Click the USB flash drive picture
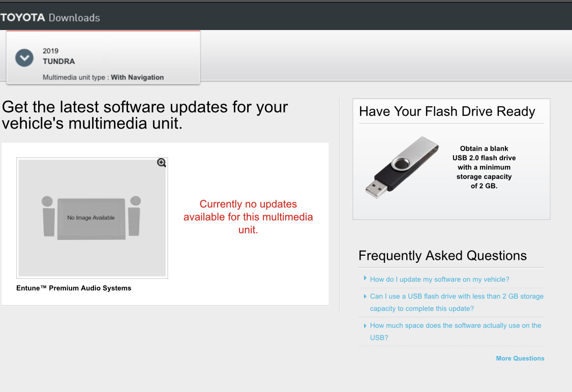 click(x=402, y=167)
